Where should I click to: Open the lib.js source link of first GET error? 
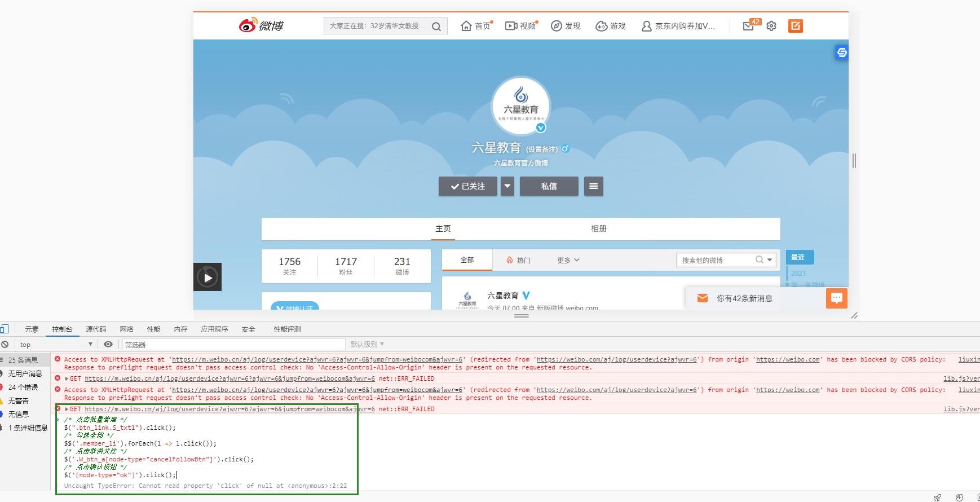click(961, 378)
